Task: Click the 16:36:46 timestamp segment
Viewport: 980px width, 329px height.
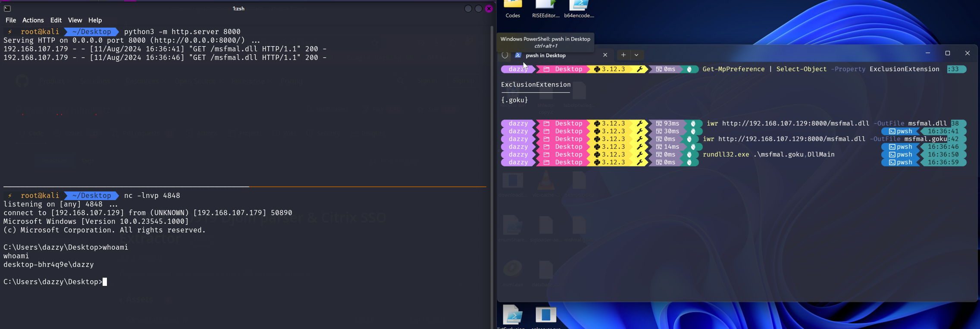Action: coord(943,147)
